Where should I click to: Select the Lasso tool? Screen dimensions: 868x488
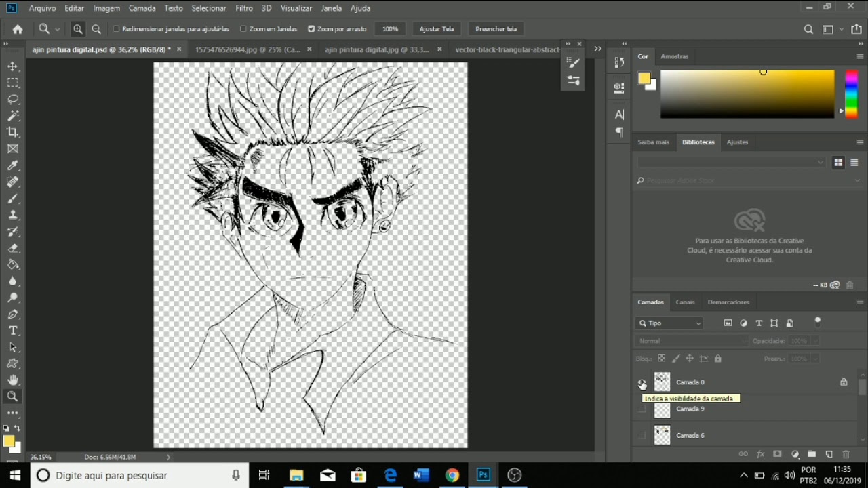[13, 100]
